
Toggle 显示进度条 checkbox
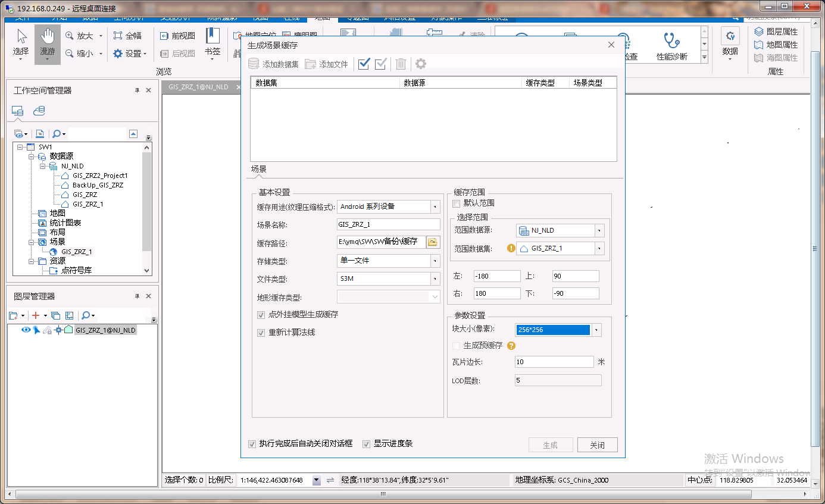tap(367, 444)
